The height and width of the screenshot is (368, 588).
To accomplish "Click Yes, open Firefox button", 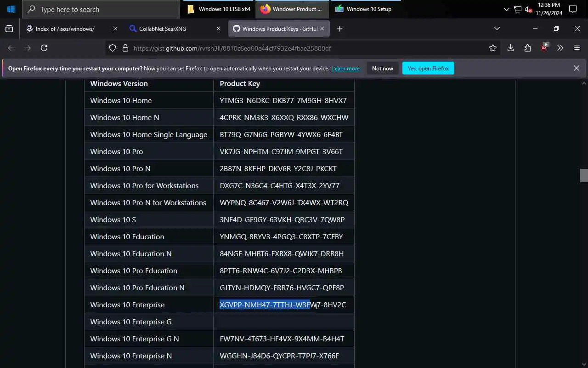I will point(428,68).
